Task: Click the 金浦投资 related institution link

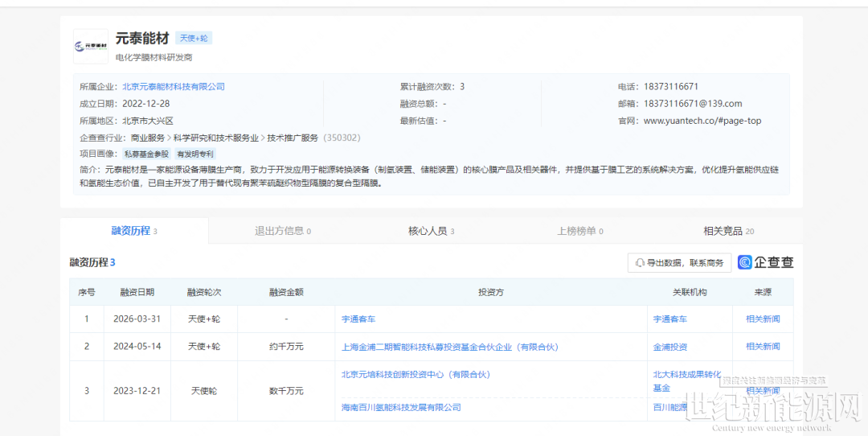Action: [670, 347]
